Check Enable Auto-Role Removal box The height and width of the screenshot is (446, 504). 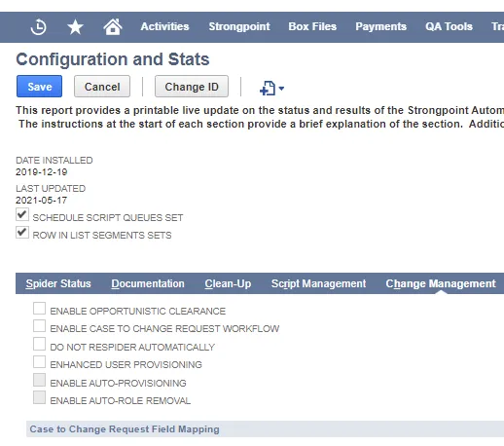click(x=39, y=397)
